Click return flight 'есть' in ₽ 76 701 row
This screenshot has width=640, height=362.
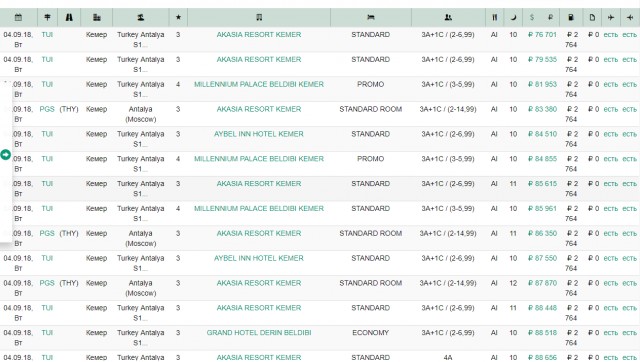click(629, 35)
